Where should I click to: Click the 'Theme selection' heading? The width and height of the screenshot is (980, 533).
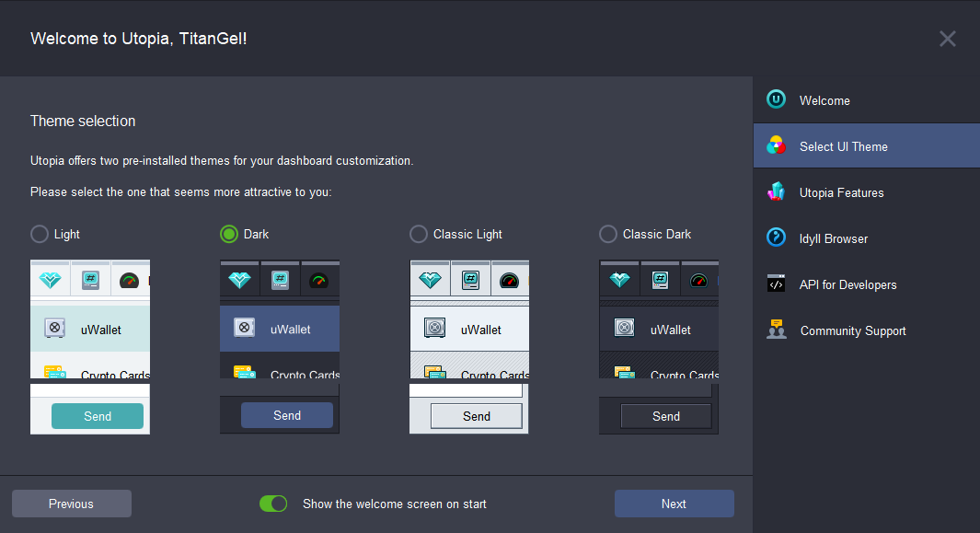click(83, 121)
